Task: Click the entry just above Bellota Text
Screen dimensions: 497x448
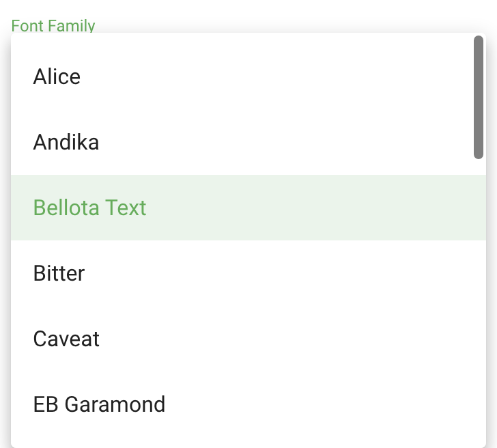Action: (248, 142)
